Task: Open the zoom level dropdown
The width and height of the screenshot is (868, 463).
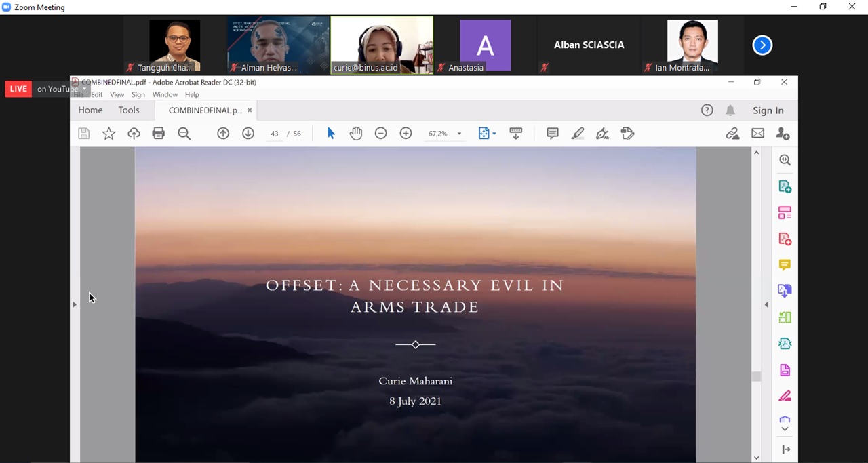Action: point(459,134)
